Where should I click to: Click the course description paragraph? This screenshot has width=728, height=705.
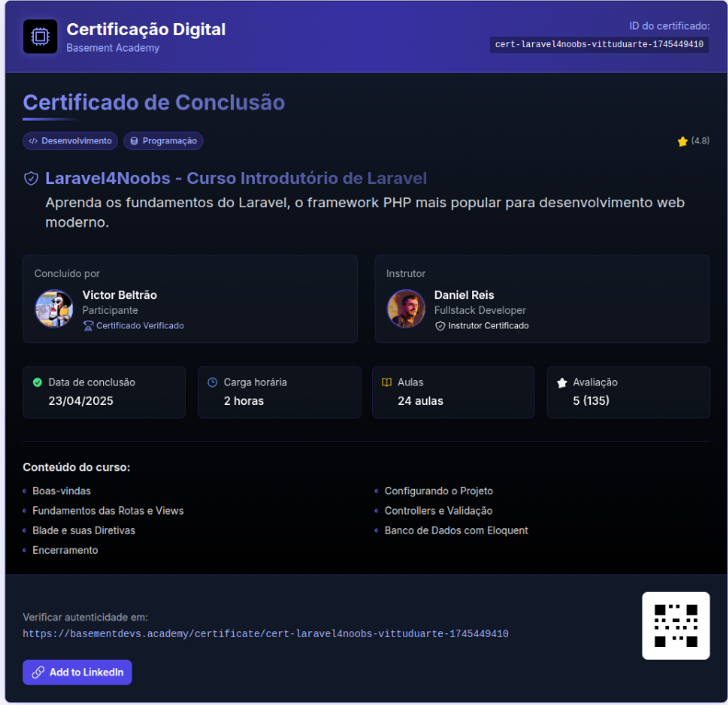(364, 213)
